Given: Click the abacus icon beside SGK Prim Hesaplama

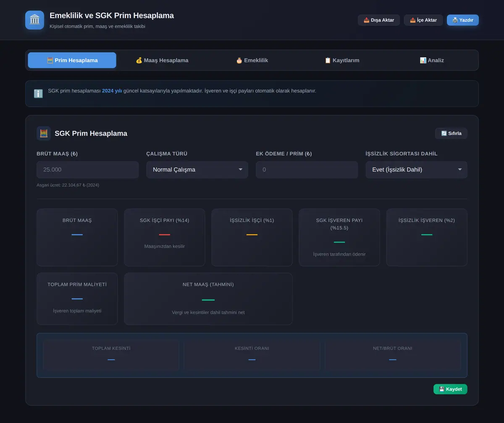Looking at the screenshot, I should 44,133.
